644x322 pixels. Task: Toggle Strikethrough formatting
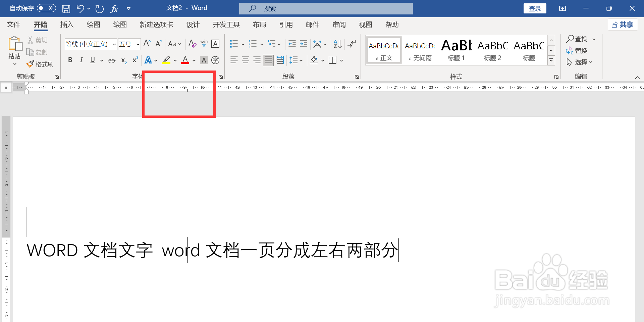pos(112,60)
